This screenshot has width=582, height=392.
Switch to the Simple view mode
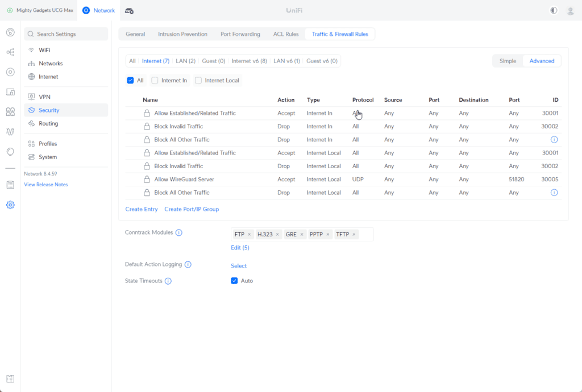(508, 61)
